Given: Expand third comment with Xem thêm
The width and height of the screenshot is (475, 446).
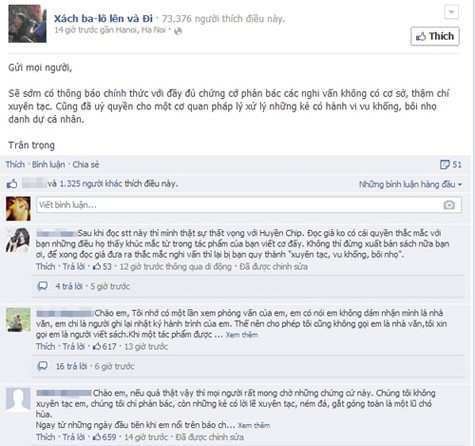Looking at the screenshot, I should 254,425.
